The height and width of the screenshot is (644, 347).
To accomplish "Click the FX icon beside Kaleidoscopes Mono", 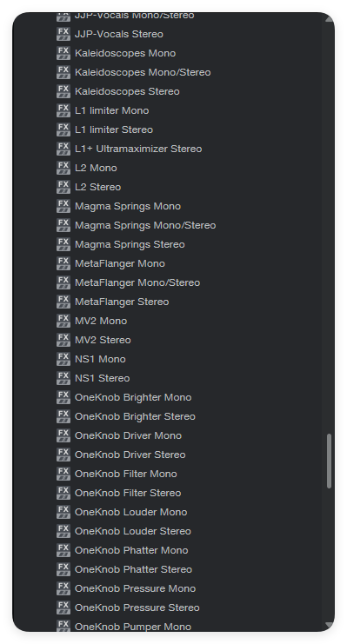I will pos(63,53).
